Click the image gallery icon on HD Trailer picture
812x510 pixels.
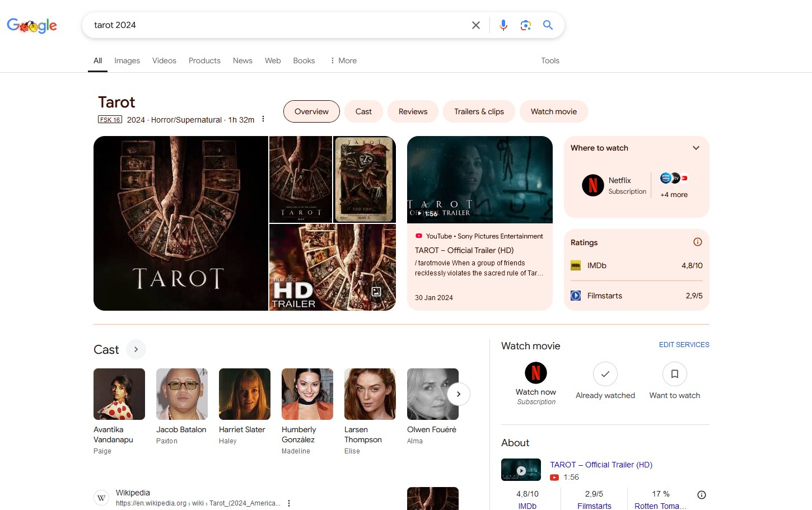click(376, 292)
